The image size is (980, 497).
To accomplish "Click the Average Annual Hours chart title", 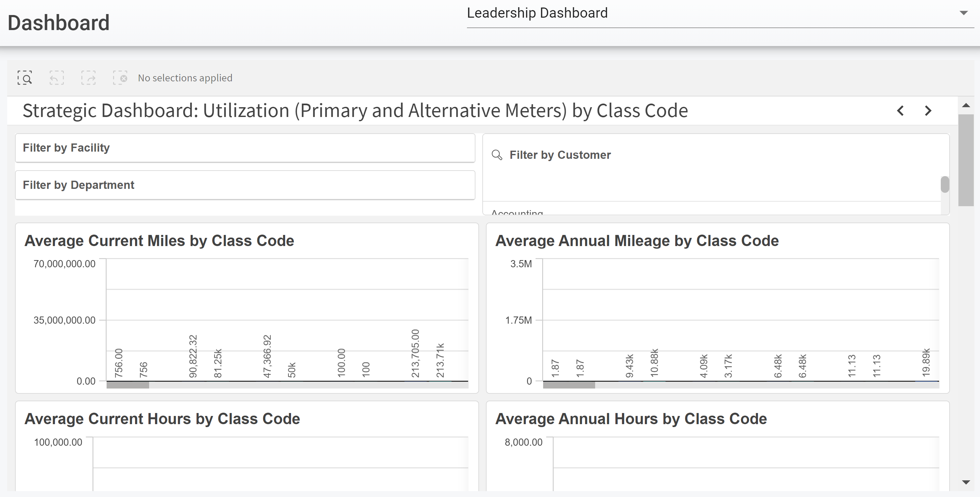I will (x=631, y=419).
